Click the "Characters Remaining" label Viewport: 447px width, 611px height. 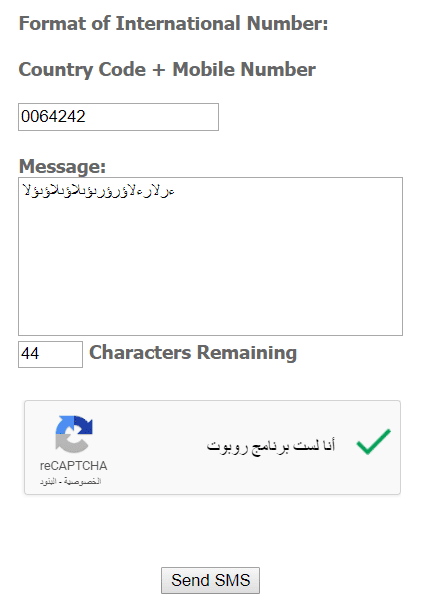click(x=193, y=353)
